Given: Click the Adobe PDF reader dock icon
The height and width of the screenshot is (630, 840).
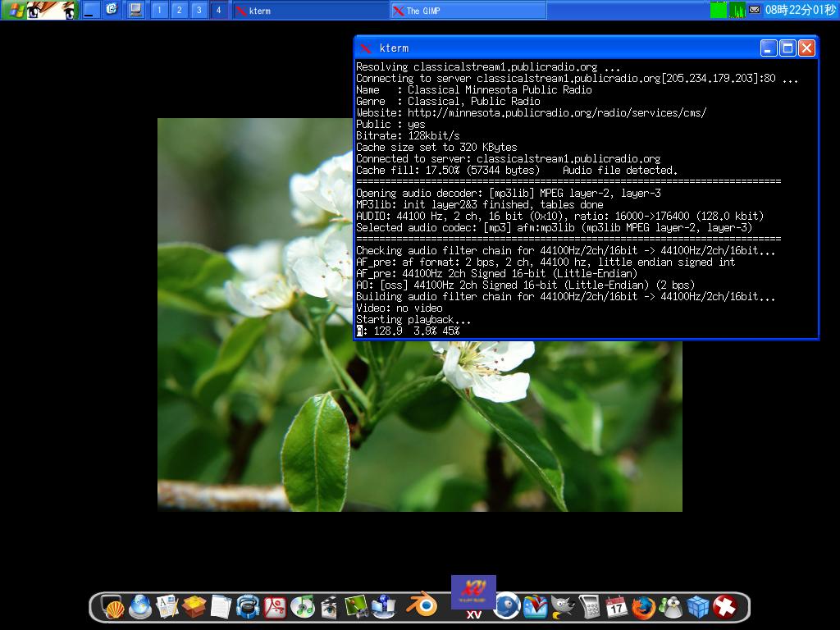Looking at the screenshot, I should [275, 609].
